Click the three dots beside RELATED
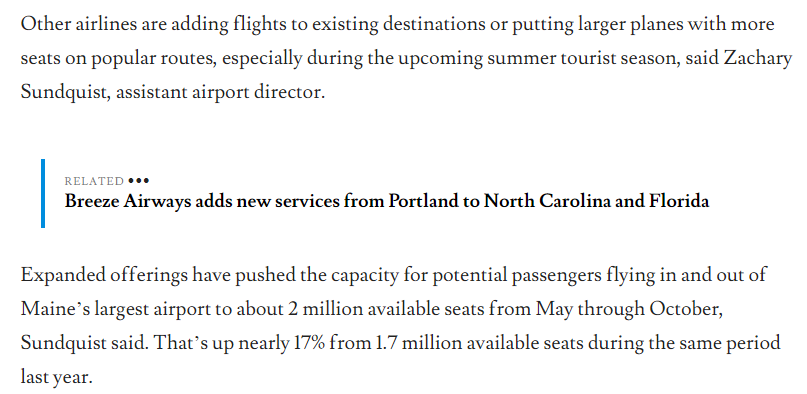This screenshot has width=807, height=394. (138, 181)
